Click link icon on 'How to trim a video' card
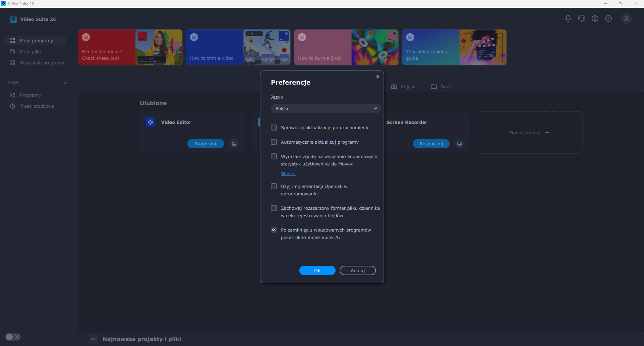 click(194, 37)
